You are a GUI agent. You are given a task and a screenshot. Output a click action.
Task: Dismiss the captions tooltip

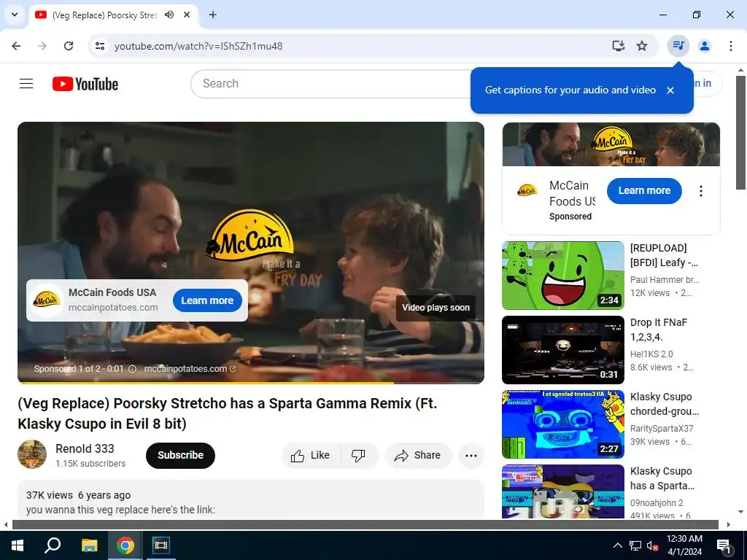click(x=670, y=90)
